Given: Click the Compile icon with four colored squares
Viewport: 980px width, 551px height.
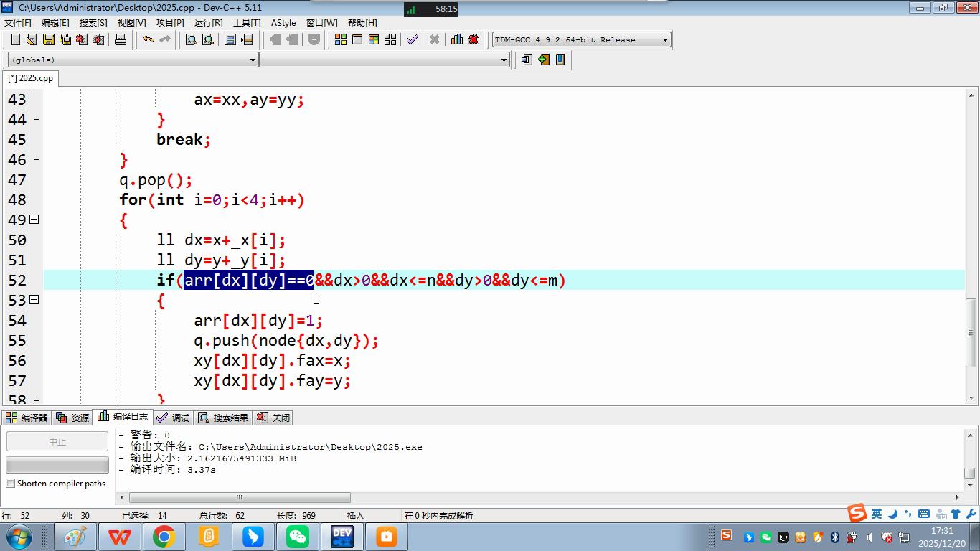Looking at the screenshot, I should click(341, 39).
